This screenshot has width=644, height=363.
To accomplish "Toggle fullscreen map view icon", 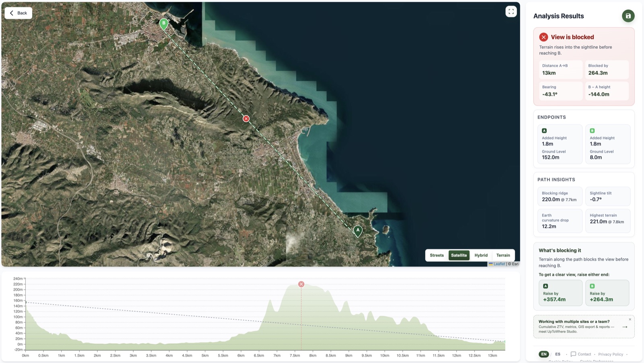I will 511,12.
